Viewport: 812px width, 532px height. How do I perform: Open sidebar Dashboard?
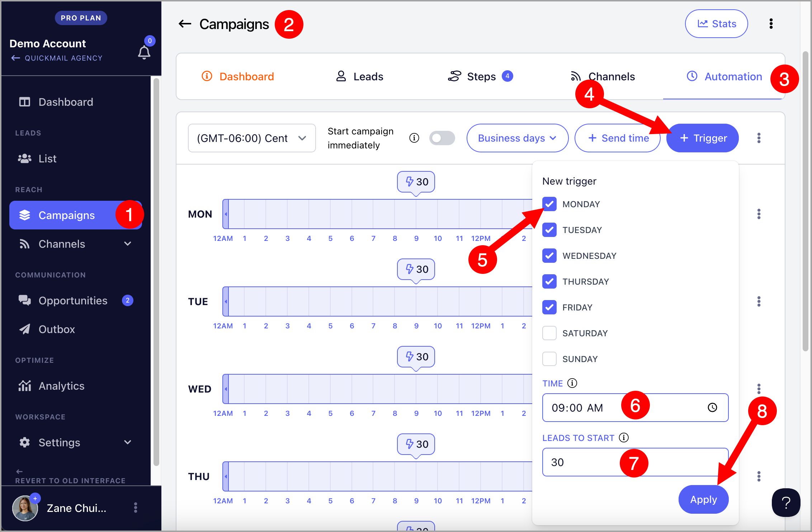point(76,102)
